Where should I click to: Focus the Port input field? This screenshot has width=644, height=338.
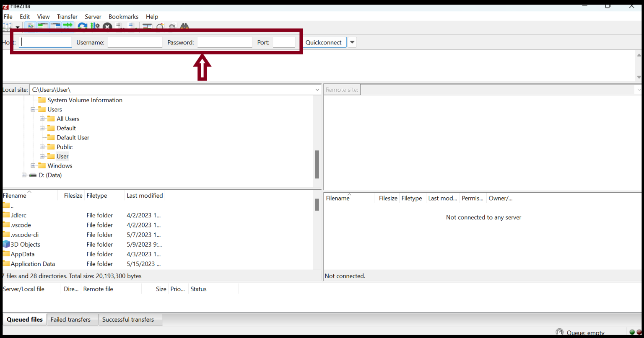point(284,42)
